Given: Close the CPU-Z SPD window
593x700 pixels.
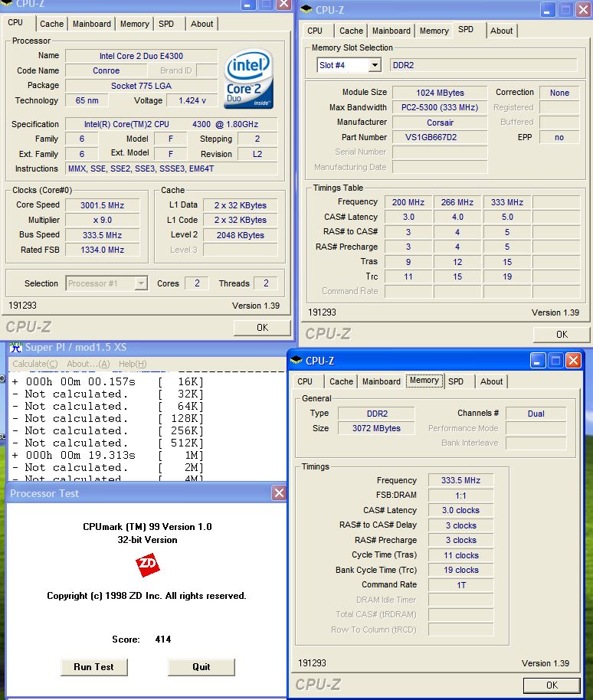Looking at the screenshot, I should [x=583, y=9].
